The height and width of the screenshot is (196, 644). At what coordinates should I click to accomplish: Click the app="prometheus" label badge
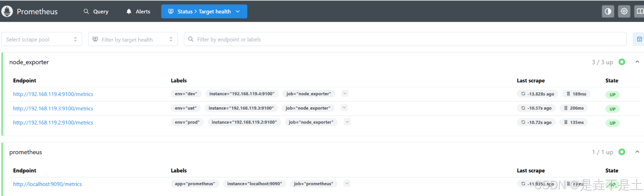click(195, 184)
